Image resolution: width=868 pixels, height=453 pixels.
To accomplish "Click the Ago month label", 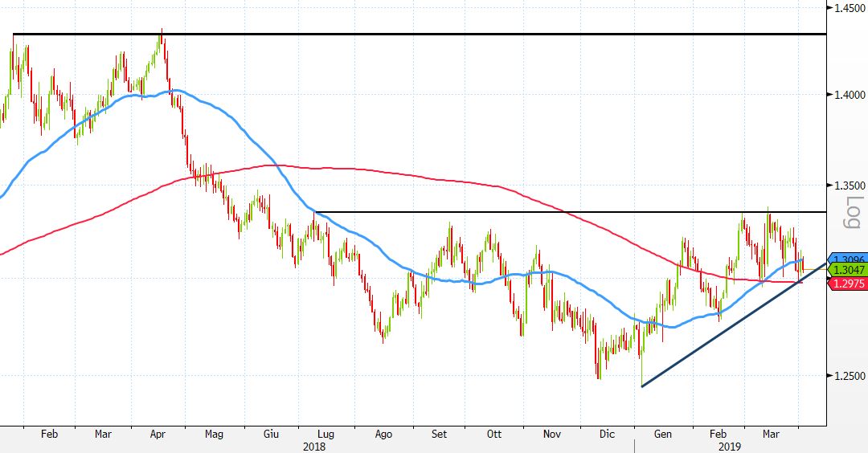I will 383,435.
